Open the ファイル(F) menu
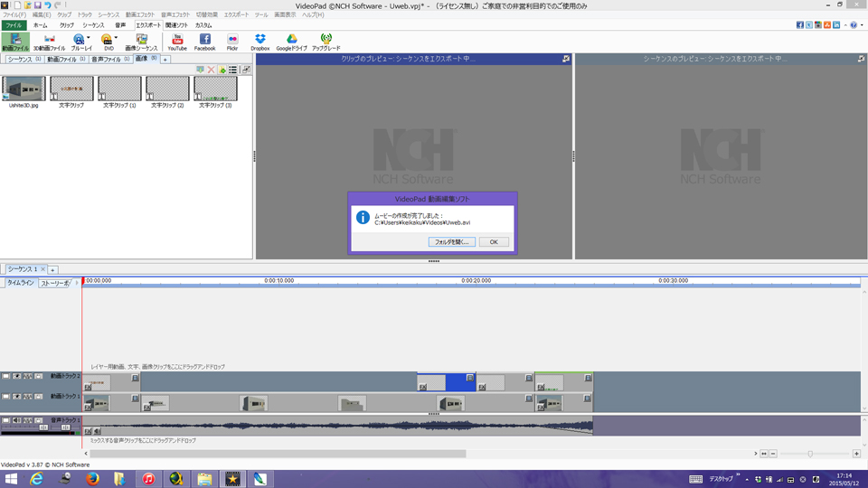 [x=14, y=15]
